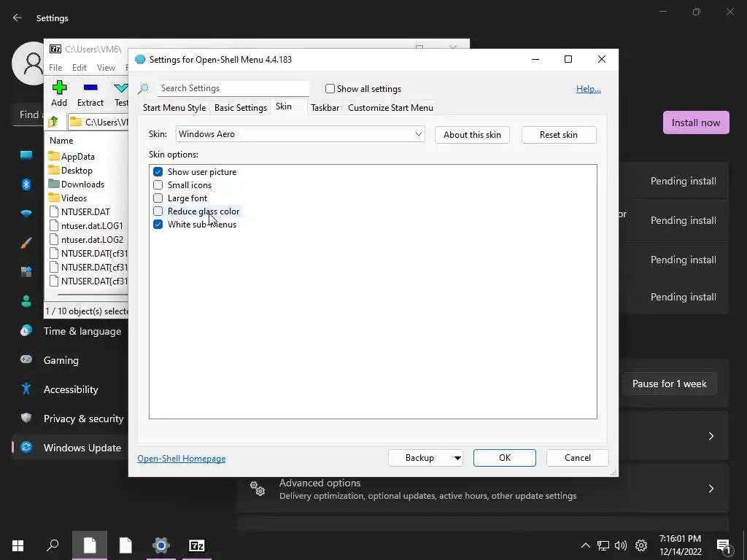
Task: Uncheck the White sub-menus option
Action: tap(158, 225)
